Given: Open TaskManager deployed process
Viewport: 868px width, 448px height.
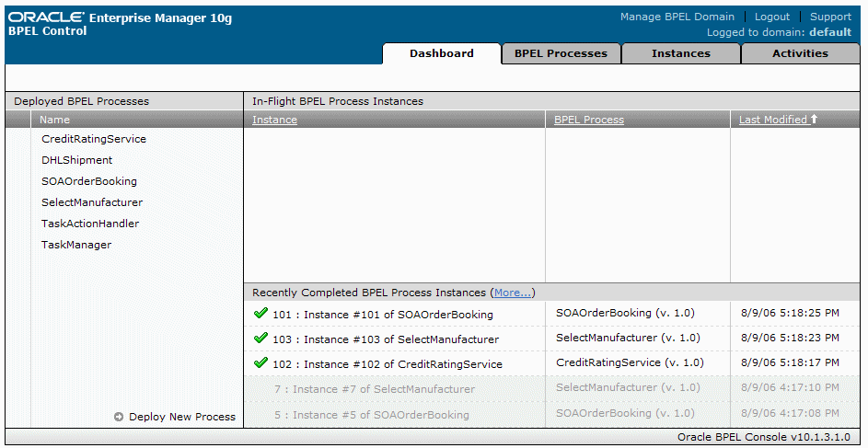Looking at the screenshot, I should [x=76, y=245].
